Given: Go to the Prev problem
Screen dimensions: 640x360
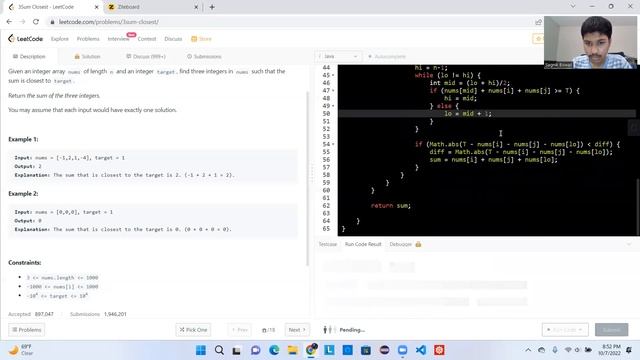Looking at the screenshot, I should 240,330.
